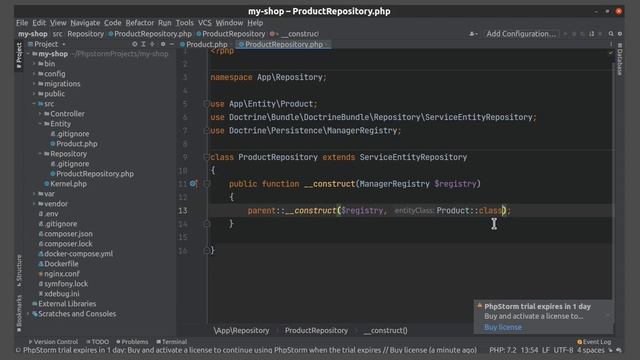Open the Refactor menu
The width and height of the screenshot is (640, 360).
tap(140, 23)
